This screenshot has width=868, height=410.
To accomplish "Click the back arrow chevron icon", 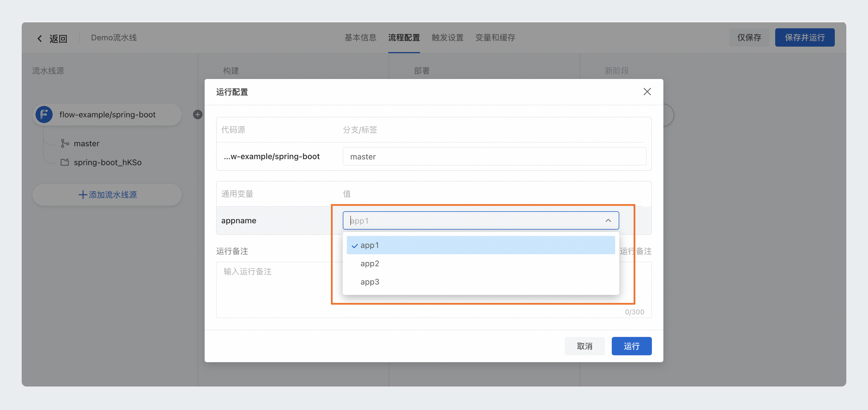I will click(40, 38).
